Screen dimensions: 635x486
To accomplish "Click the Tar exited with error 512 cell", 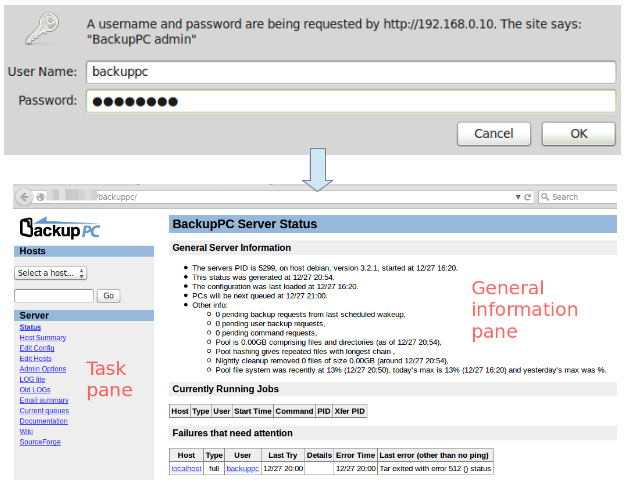I will click(x=435, y=469).
